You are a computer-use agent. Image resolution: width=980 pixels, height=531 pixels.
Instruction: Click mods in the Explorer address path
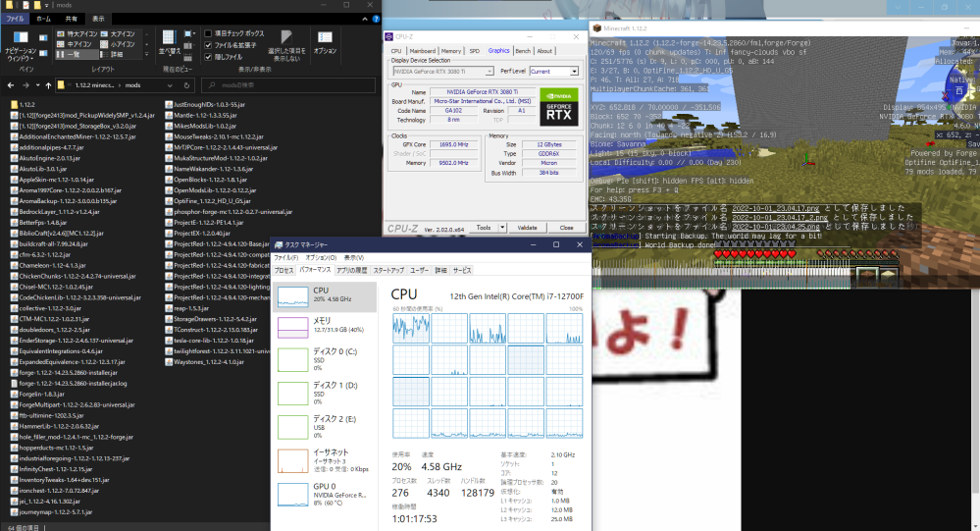tap(133, 85)
